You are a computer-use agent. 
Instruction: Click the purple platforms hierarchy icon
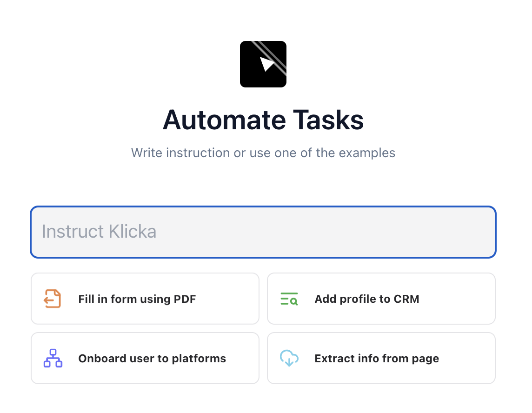click(x=53, y=358)
